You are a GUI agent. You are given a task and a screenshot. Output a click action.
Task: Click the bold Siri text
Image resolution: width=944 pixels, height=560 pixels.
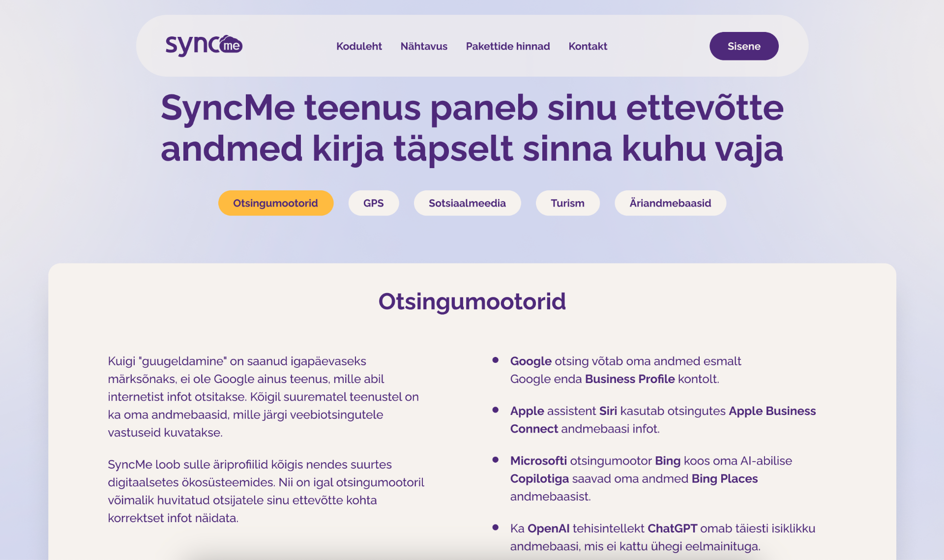[x=608, y=411]
